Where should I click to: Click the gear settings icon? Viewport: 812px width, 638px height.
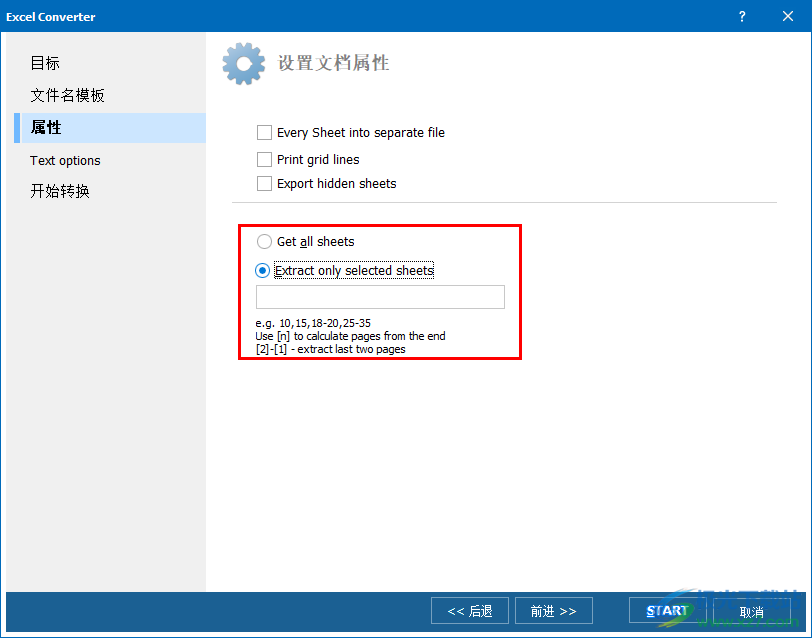coord(243,64)
